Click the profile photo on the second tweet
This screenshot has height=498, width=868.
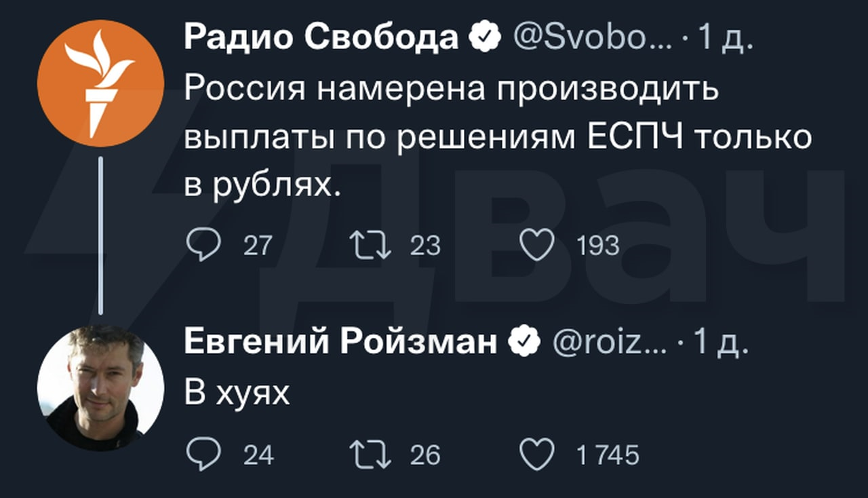100,387
